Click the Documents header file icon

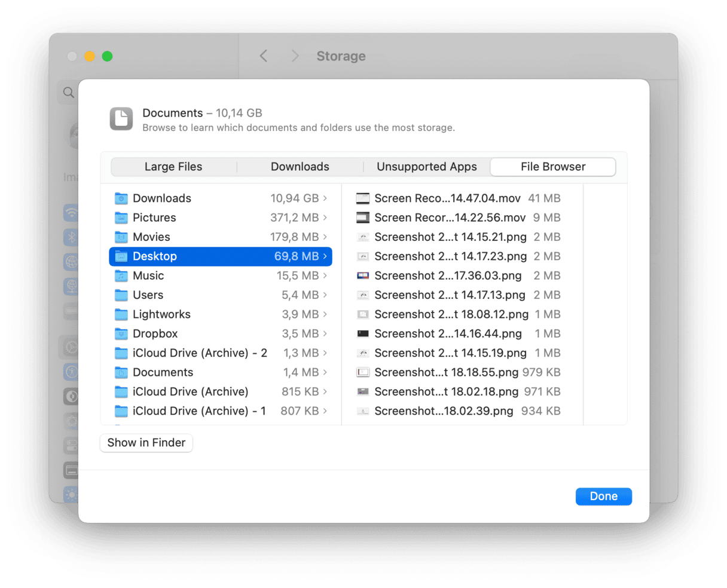121,119
